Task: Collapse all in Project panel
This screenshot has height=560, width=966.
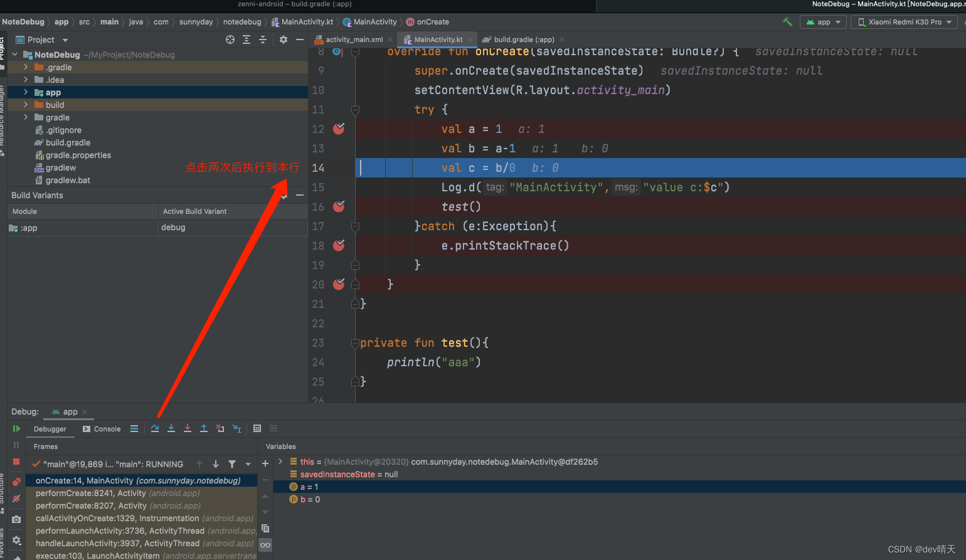Action: [263, 40]
